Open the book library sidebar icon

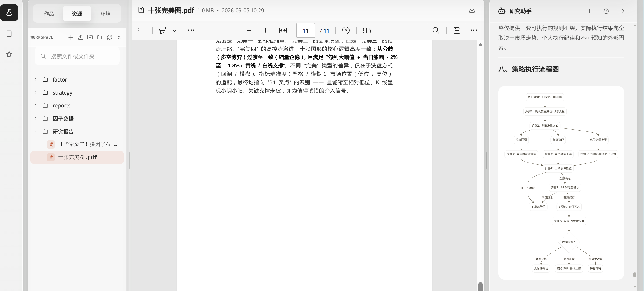coord(9,33)
